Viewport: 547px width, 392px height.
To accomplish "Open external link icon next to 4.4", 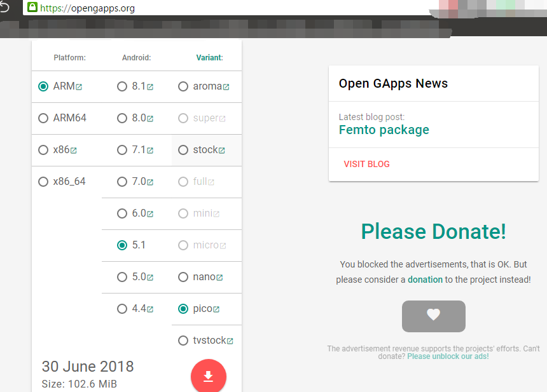I will tap(150, 309).
